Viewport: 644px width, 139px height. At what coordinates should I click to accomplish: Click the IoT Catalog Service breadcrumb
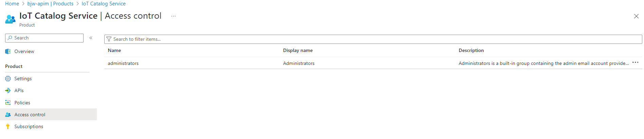click(x=104, y=4)
